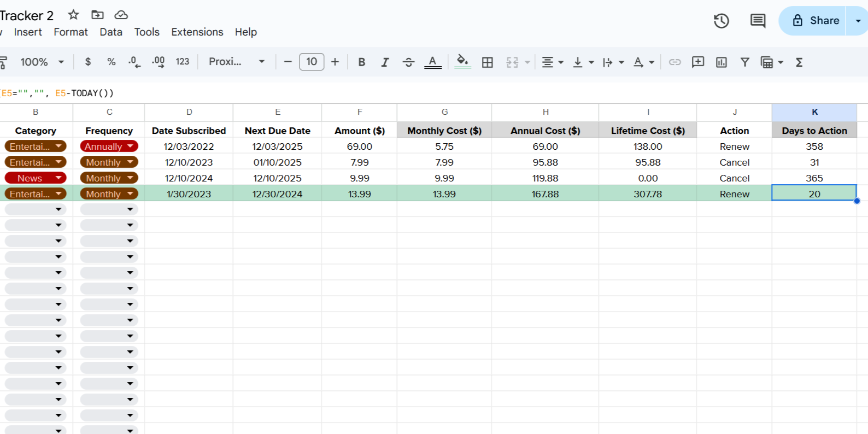Image resolution: width=868 pixels, height=434 pixels.
Task: Open version history clock icon
Action: tap(722, 21)
